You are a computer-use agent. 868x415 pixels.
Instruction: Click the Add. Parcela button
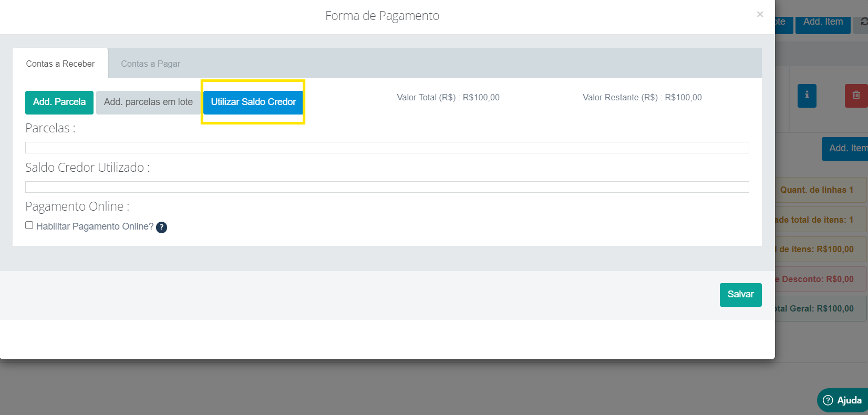[59, 102]
